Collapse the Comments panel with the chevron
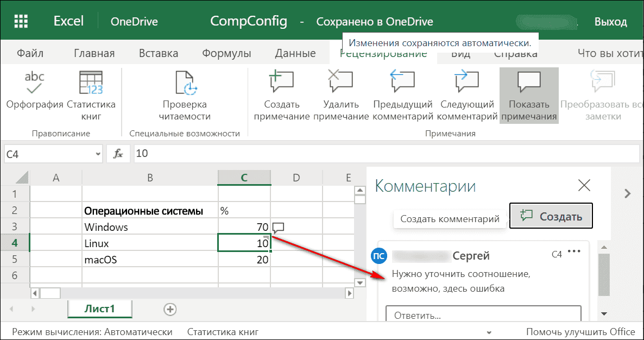 point(627,193)
